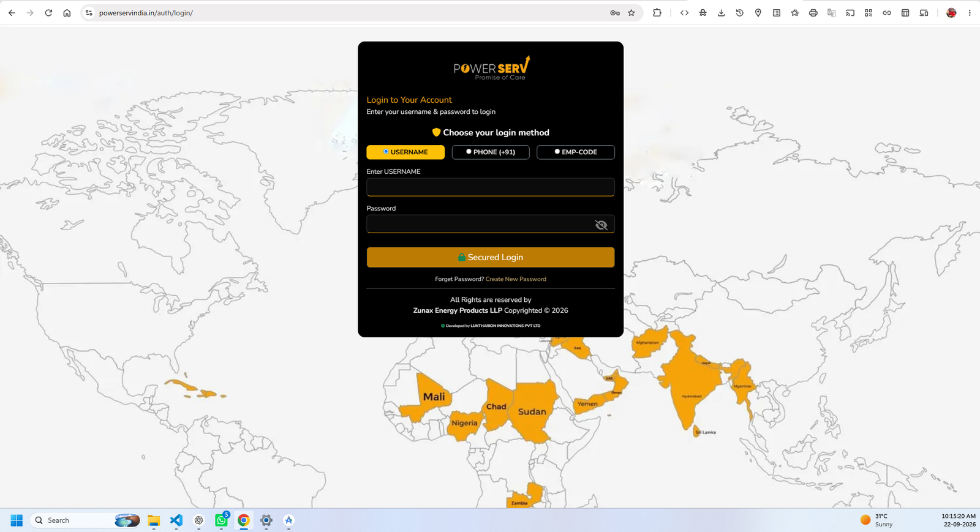Open the weather widget showing 31°C Sunny
Image resolution: width=980 pixels, height=532 pixels.
pyautogui.click(x=876, y=520)
